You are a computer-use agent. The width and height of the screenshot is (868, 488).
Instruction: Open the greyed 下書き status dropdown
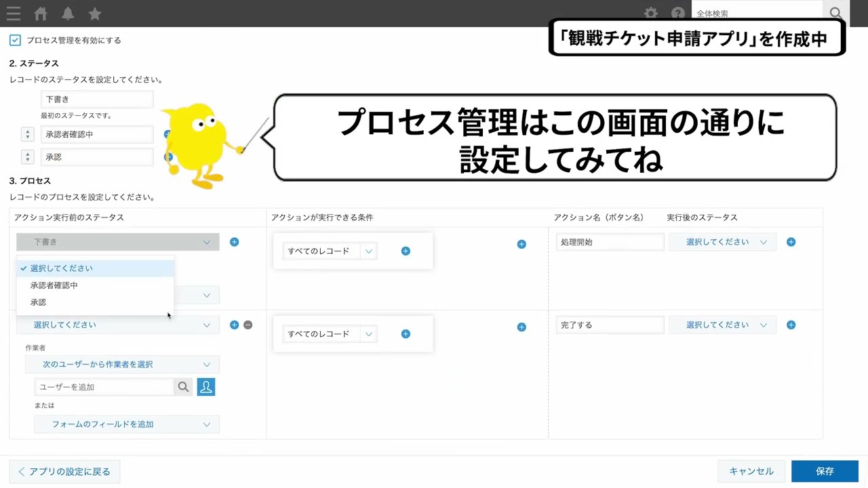click(118, 242)
